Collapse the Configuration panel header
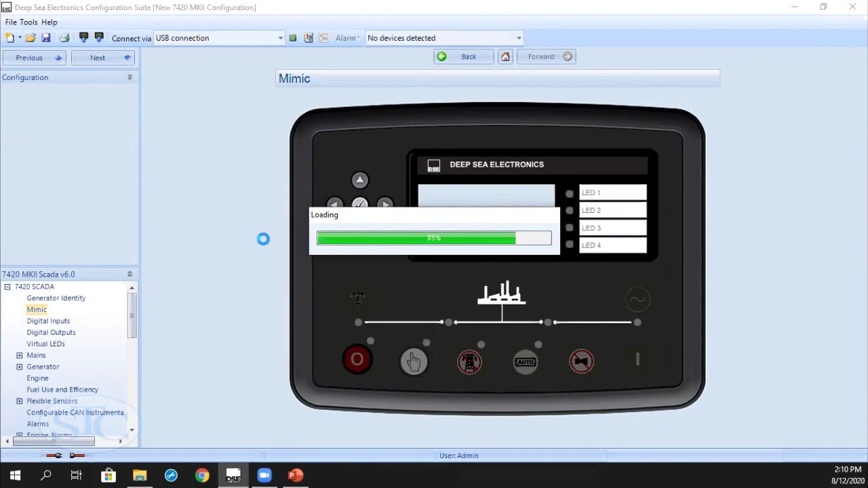 (130, 77)
